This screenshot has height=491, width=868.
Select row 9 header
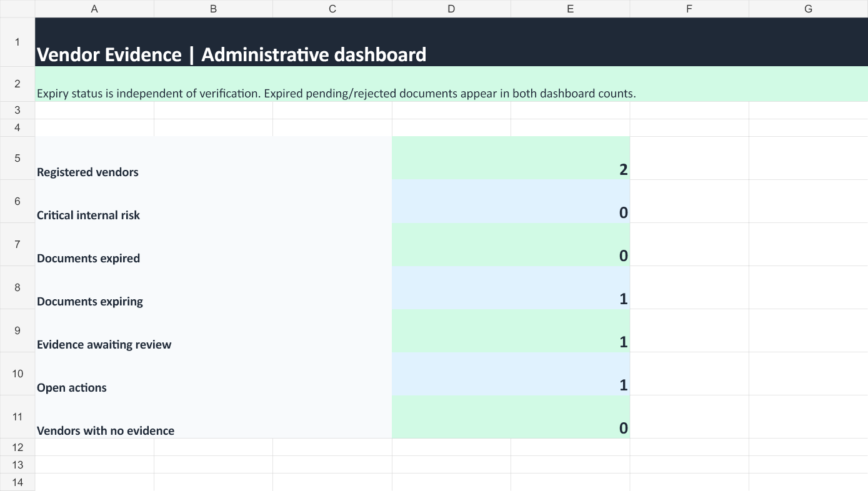(17, 330)
